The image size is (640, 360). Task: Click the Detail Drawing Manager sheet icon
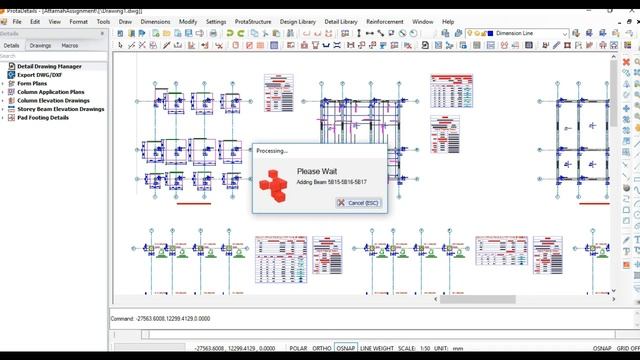pyautogui.click(x=11, y=66)
